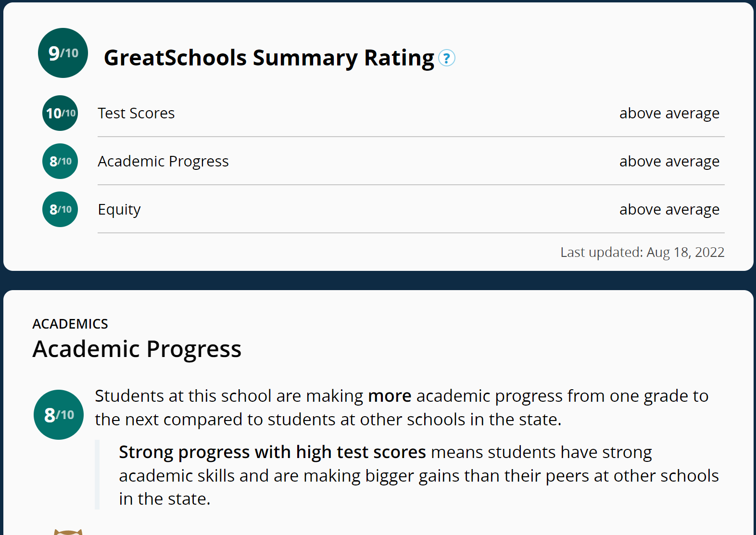Open the Equity rating row
This screenshot has height=535, width=756.
tap(119, 209)
